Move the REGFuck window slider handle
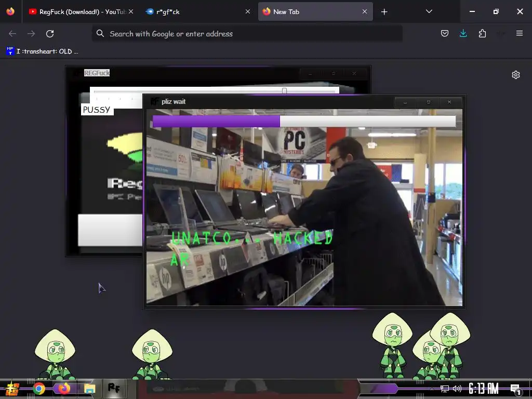This screenshot has height=399, width=532. click(284, 90)
